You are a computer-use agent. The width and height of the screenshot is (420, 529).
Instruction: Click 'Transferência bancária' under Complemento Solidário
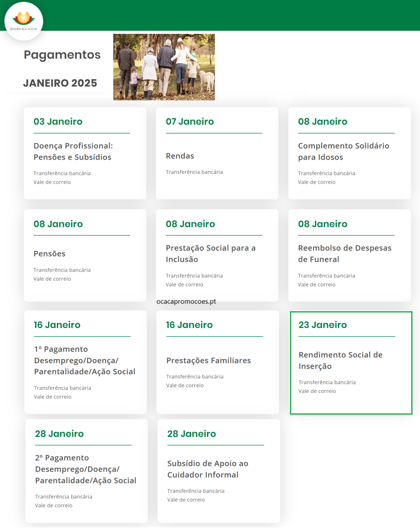click(x=327, y=173)
